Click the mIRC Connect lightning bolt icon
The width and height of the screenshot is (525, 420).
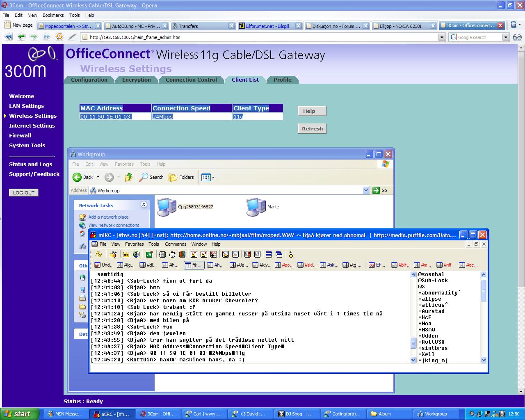click(x=99, y=255)
